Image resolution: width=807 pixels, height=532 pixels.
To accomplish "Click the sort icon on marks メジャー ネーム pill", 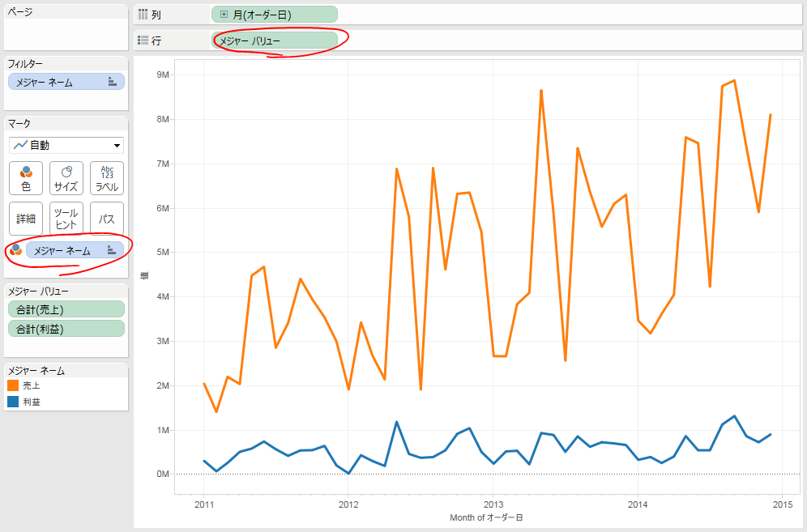I will (x=111, y=250).
